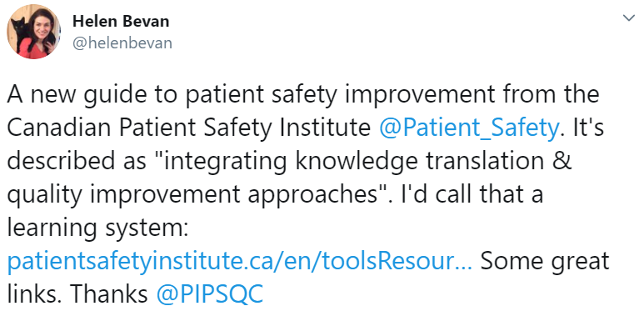Click the phrase "learning system:"
Image resolution: width=644 pixels, height=311 pixels.
[x=97, y=228]
